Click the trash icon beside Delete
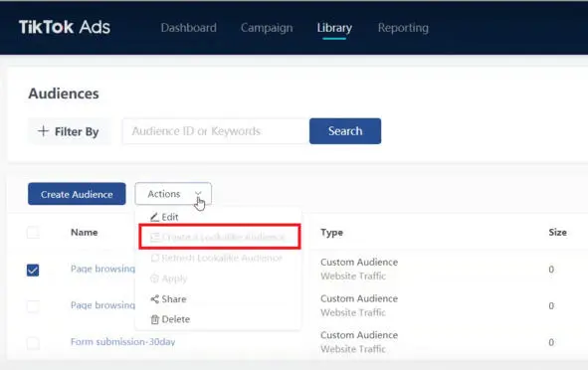The height and width of the screenshot is (370, 588). pos(154,319)
